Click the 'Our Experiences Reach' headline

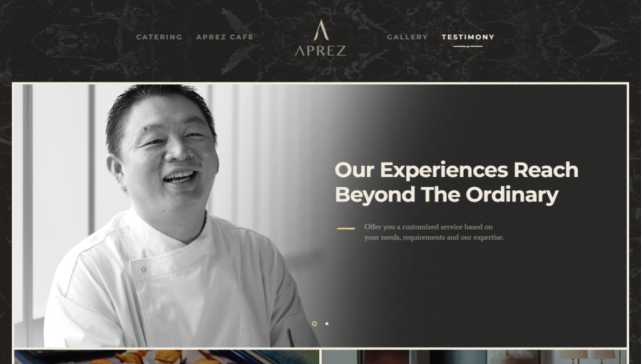456,170
